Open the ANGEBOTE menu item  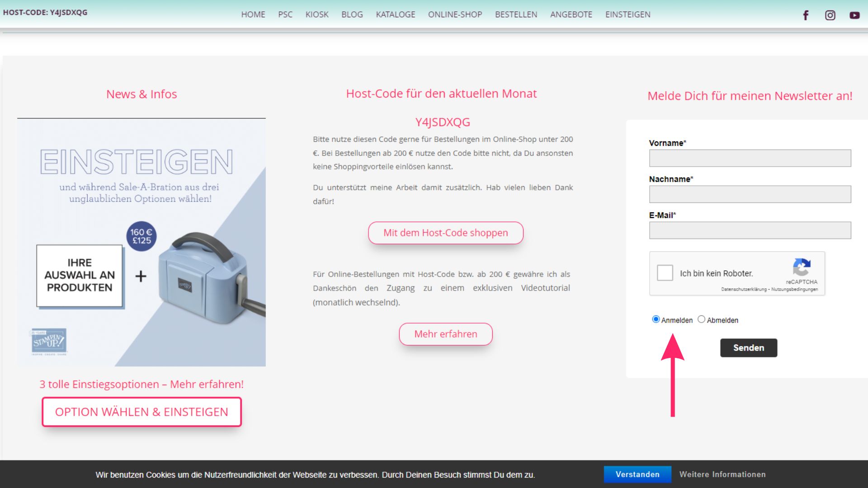[x=571, y=14]
